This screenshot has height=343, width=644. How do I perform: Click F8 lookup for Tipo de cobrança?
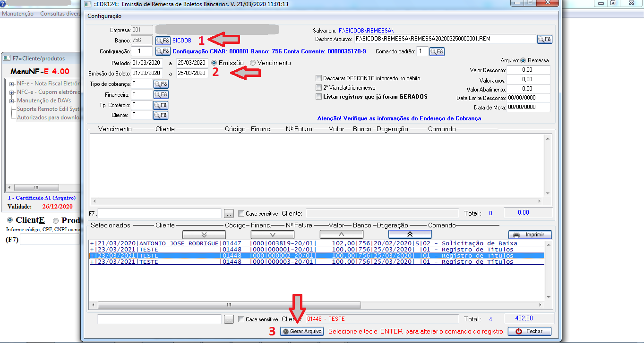pos(161,84)
